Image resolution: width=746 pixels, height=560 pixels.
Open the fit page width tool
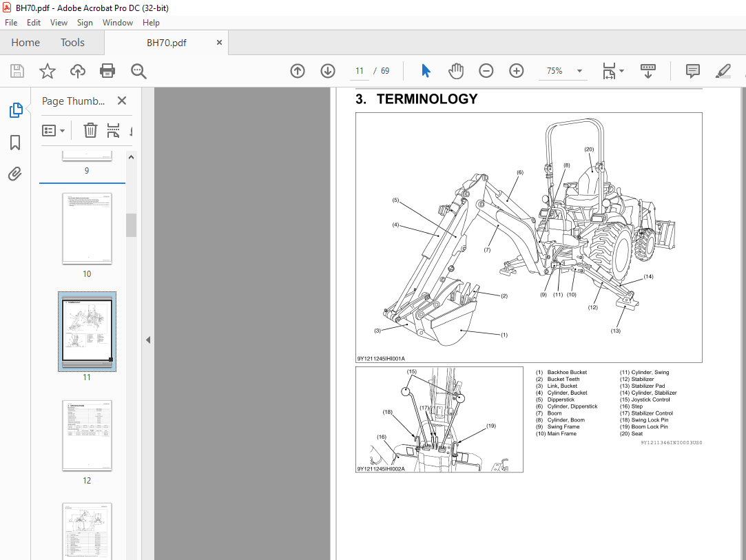[609, 71]
